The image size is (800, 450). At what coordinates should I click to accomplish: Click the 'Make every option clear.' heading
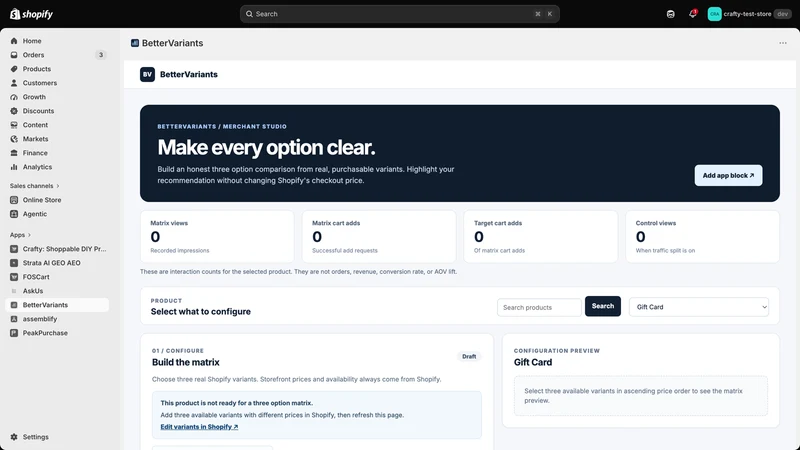(266, 147)
